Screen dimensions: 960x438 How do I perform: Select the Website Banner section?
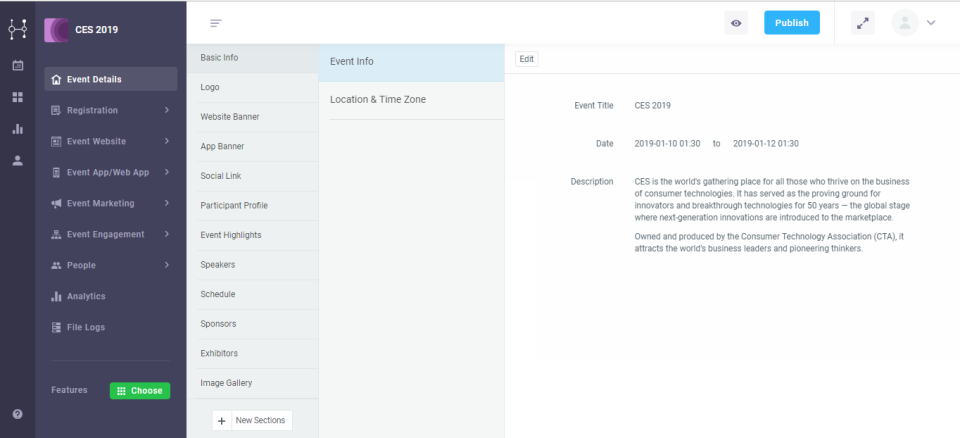[252, 117]
